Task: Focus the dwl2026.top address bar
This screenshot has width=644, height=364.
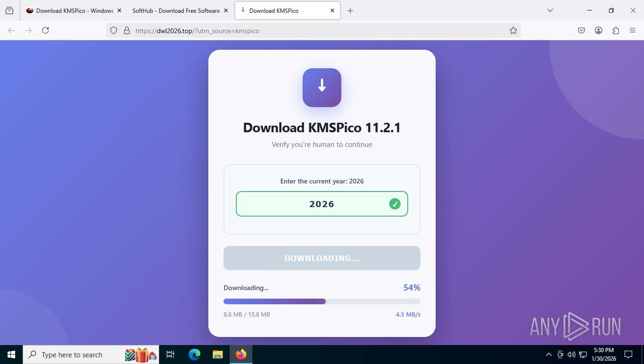Action: coord(313,30)
